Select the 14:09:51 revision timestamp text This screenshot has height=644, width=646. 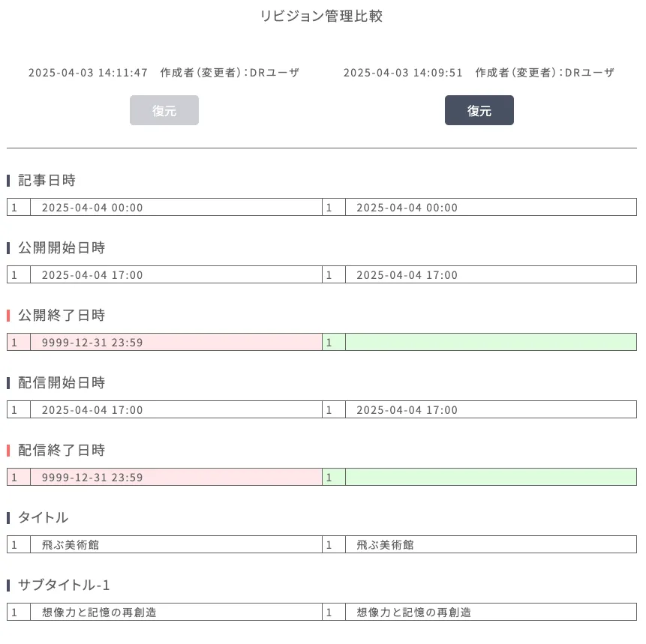coord(403,73)
